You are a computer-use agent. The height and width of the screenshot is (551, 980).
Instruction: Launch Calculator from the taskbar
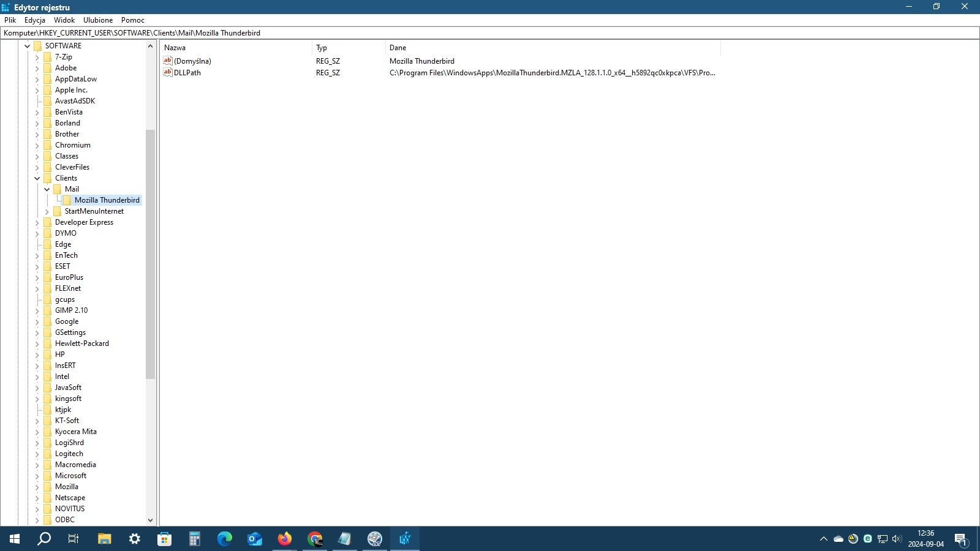pos(195,539)
